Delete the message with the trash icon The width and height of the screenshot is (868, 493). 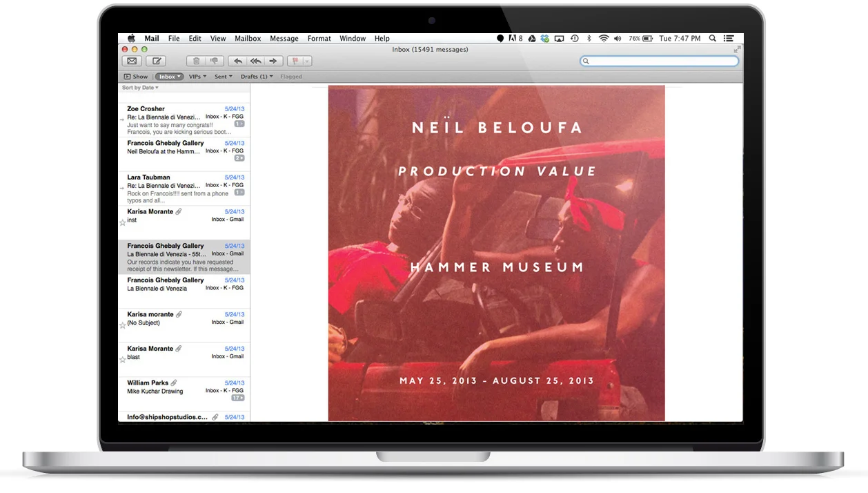coord(196,61)
